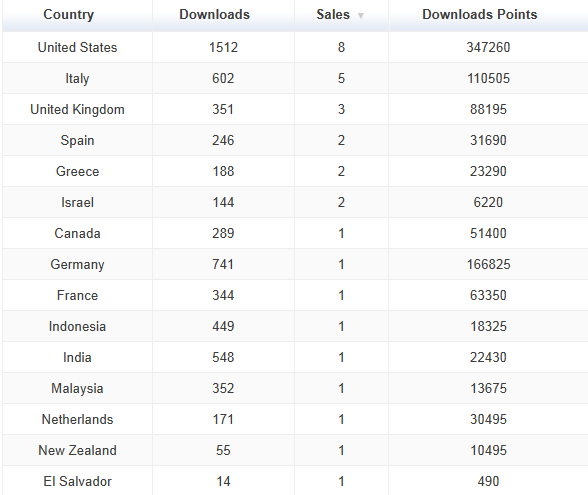Select the Spain row entry
The height and width of the screenshot is (495, 588).
pos(295,140)
